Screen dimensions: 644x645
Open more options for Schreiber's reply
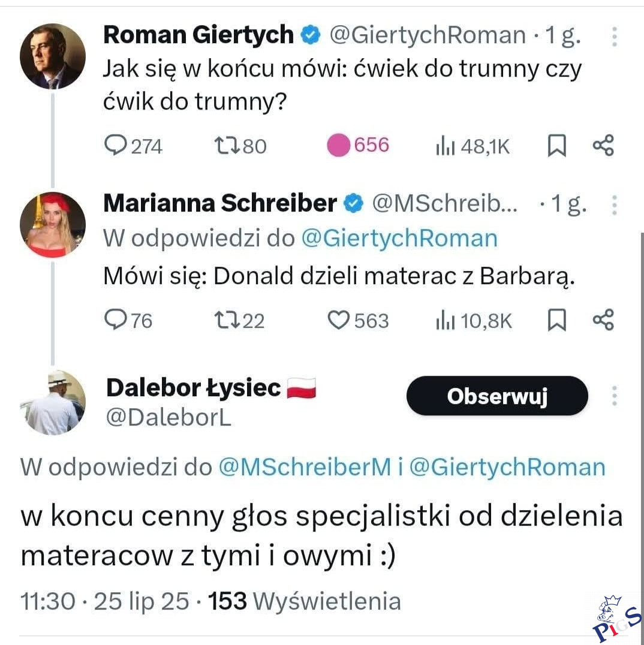[614, 205]
